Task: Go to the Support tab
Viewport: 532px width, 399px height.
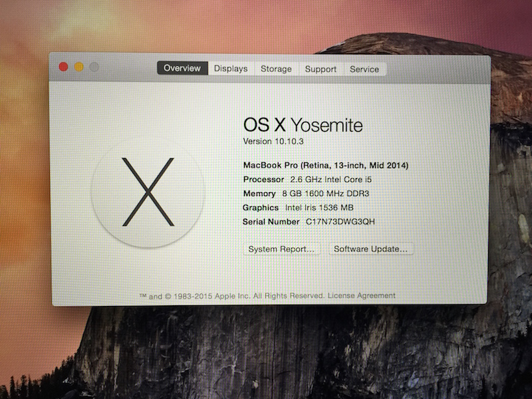Action: click(321, 69)
